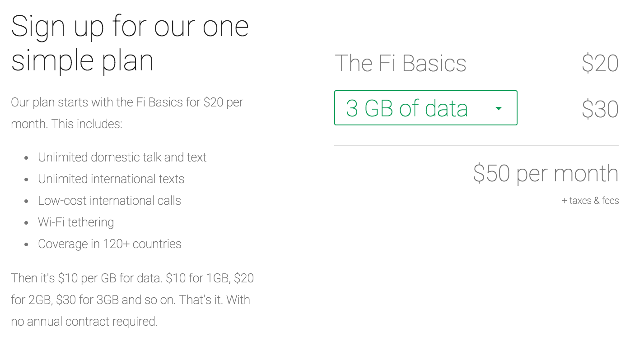644x341 pixels.
Task: Click the "Our plan starts with" paragraph
Action: point(127,113)
